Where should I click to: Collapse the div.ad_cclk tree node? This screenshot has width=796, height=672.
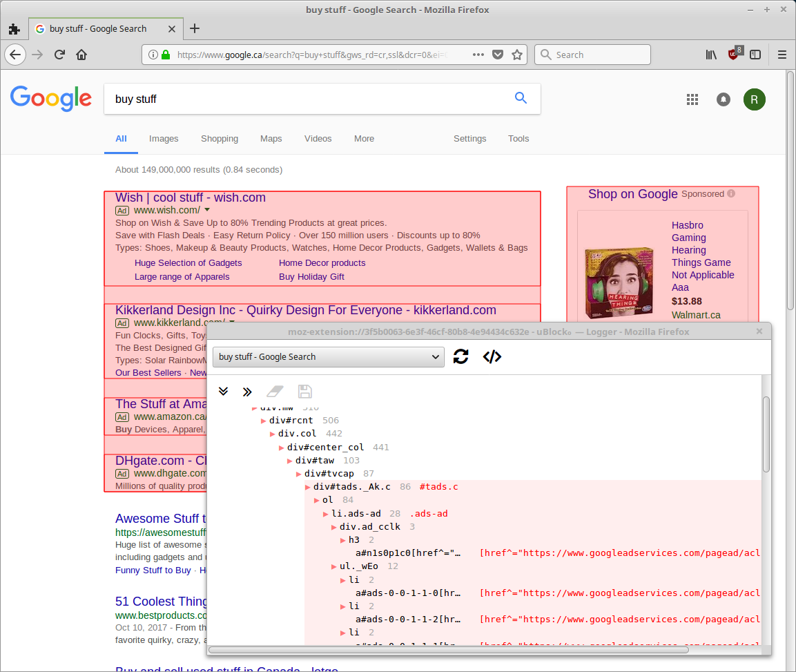[x=334, y=527]
